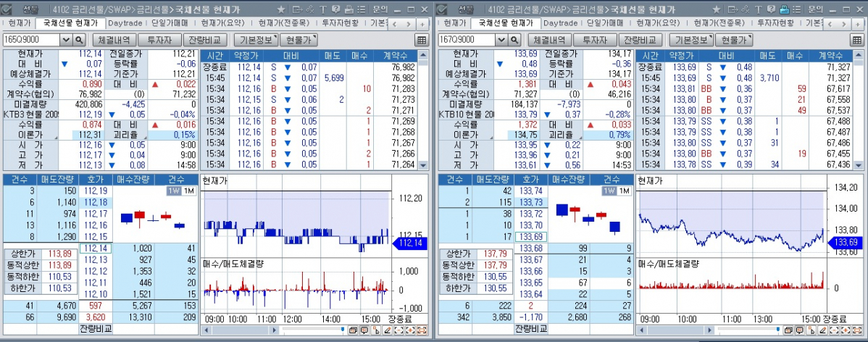Select the 1W toggle in left window
The height and width of the screenshot is (342, 868).
[175, 191]
